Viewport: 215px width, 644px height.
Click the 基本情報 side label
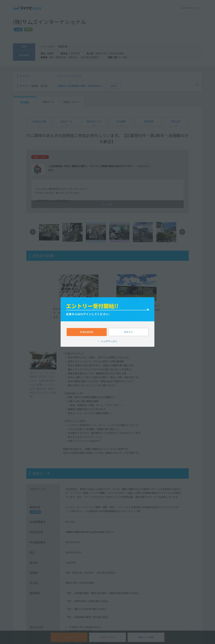coord(24,55)
